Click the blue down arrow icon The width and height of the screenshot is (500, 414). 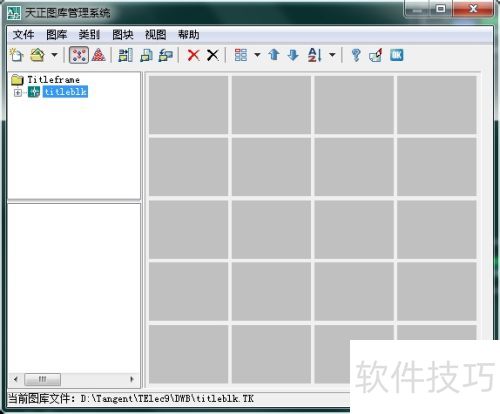(x=293, y=55)
